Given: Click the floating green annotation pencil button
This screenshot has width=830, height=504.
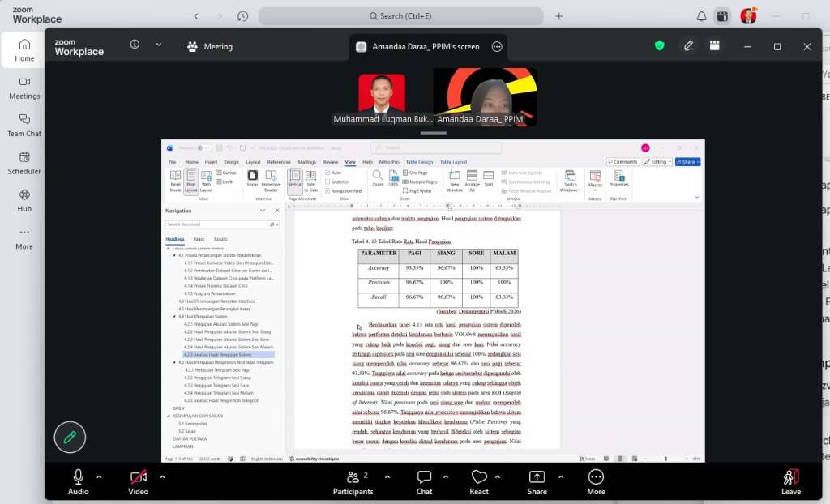Looking at the screenshot, I should 70,438.
